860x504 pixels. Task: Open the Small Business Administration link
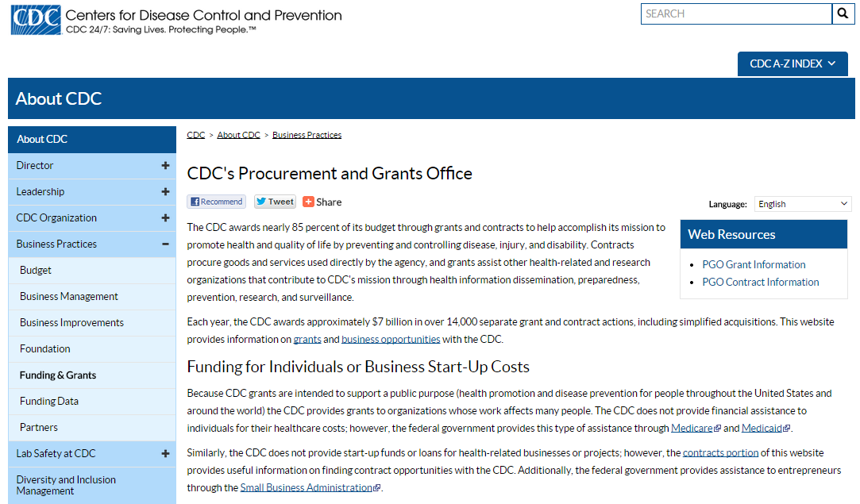click(x=306, y=488)
